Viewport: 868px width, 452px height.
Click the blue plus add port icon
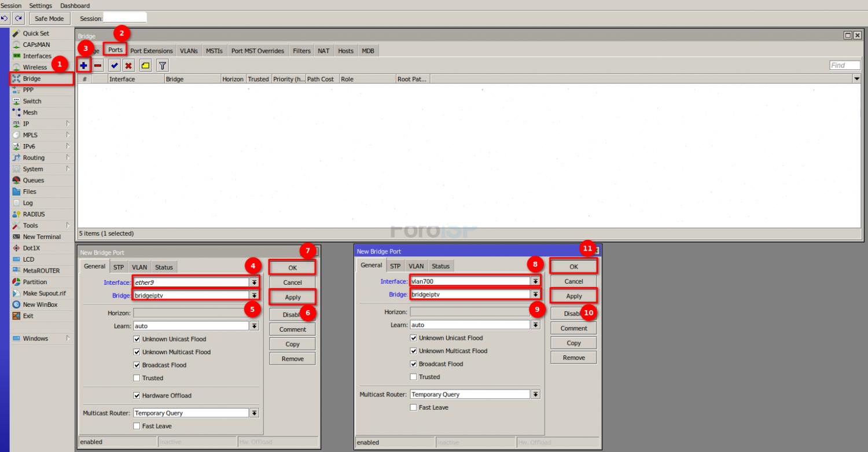pyautogui.click(x=84, y=65)
